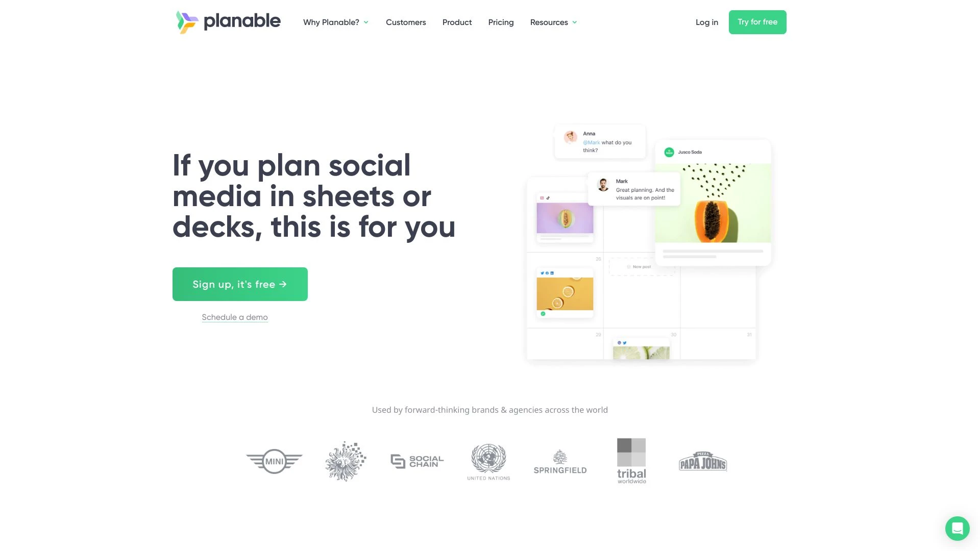
Task: Click the Mini brand logo icon
Action: 275,461
